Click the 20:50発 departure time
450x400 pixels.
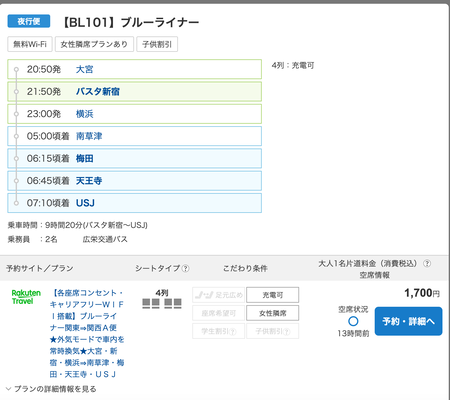click(x=44, y=69)
